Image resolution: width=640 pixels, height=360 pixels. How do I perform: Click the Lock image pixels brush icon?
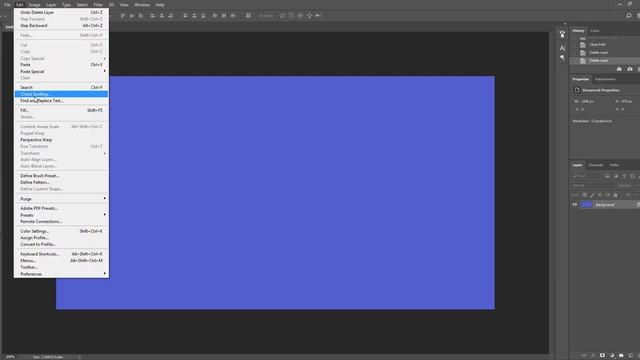coord(592,195)
